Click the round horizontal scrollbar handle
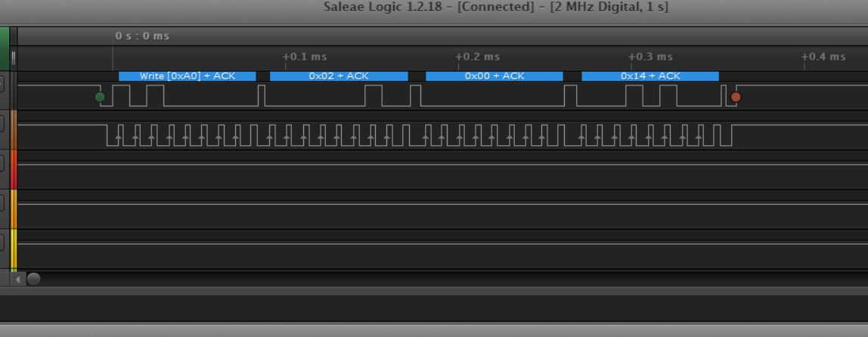Screen dimensions: 868x337 pos(34,279)
